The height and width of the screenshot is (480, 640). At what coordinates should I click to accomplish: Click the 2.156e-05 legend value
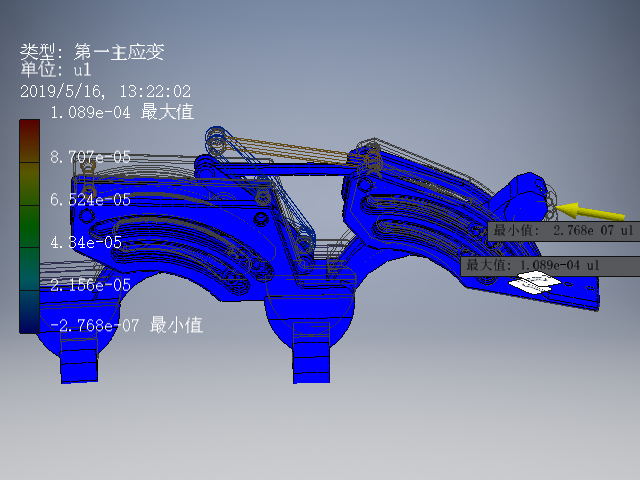(x=90, y=285)
